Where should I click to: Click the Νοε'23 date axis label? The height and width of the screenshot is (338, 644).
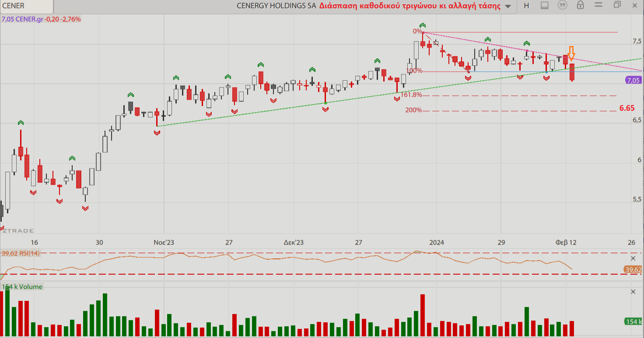pyautogui.click(x=164, y=242)
